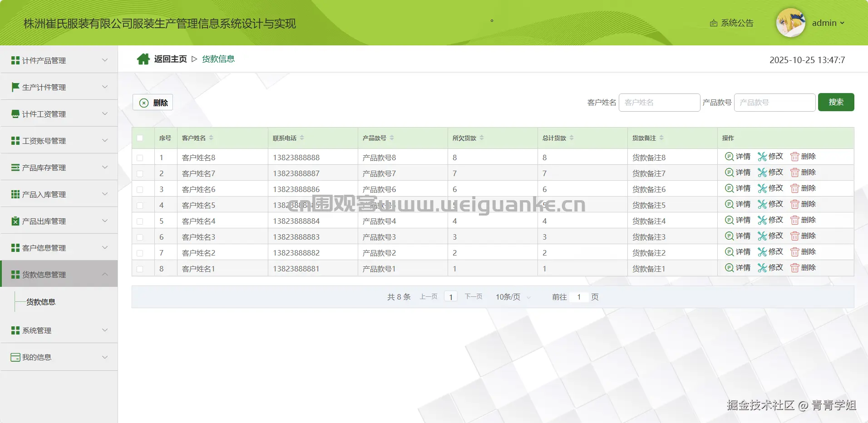Check the row checkbox for 客户姓名1

coord(140,269)
